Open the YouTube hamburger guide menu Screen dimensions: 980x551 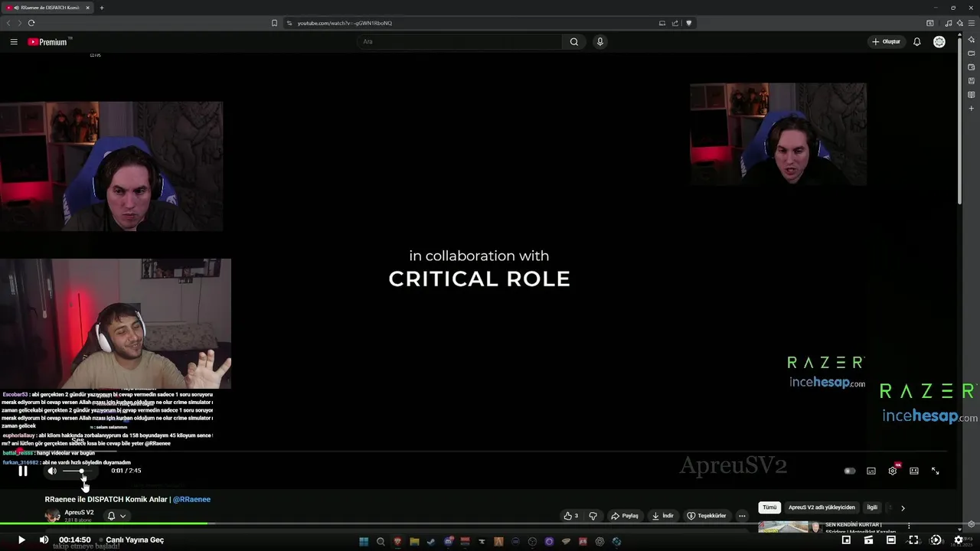click(x=14, y=42)
